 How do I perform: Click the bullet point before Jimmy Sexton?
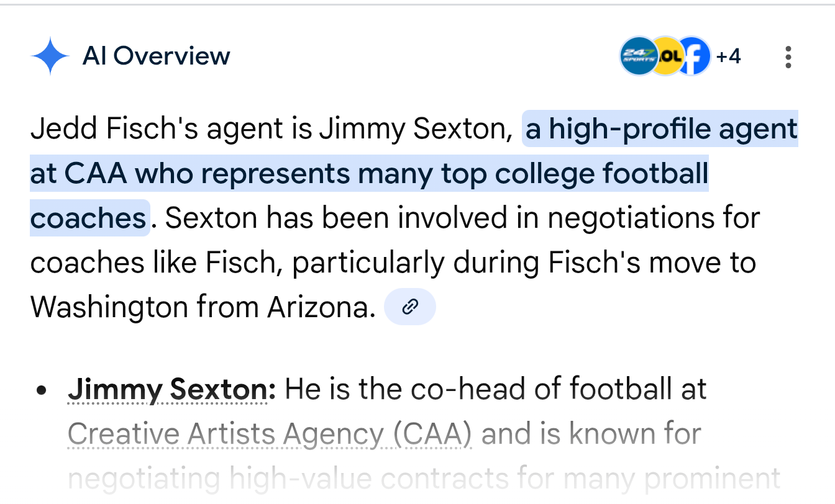(42, 390)
